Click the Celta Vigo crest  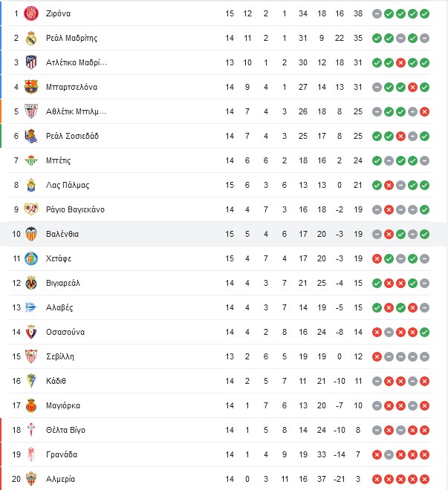[31, 430]
